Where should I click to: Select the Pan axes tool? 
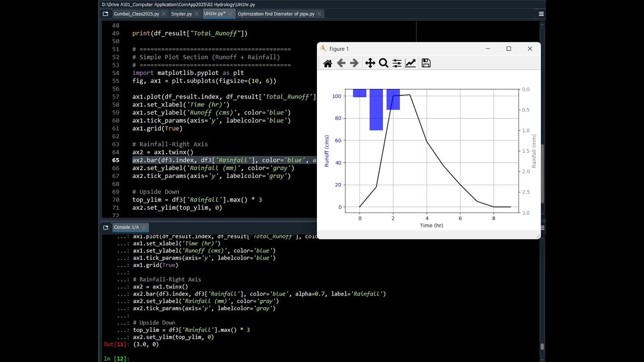click(x=370, y=63)
